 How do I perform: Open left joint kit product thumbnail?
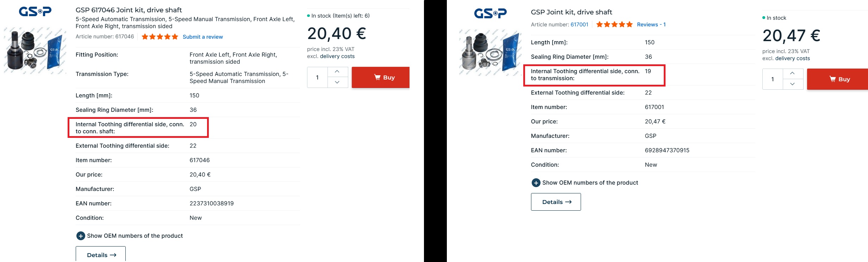click(x=35, y=51)
